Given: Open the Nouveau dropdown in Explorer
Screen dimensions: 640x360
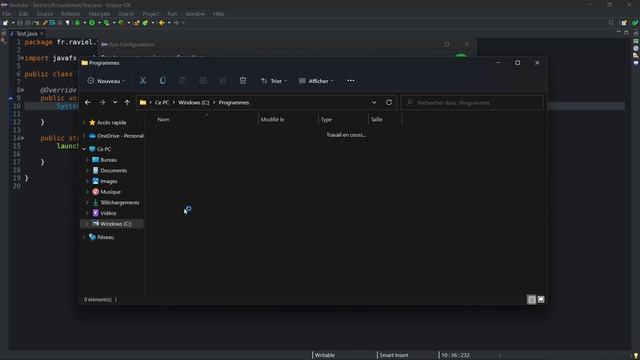Looking at the screenshot, I should [x=106, y=81].
